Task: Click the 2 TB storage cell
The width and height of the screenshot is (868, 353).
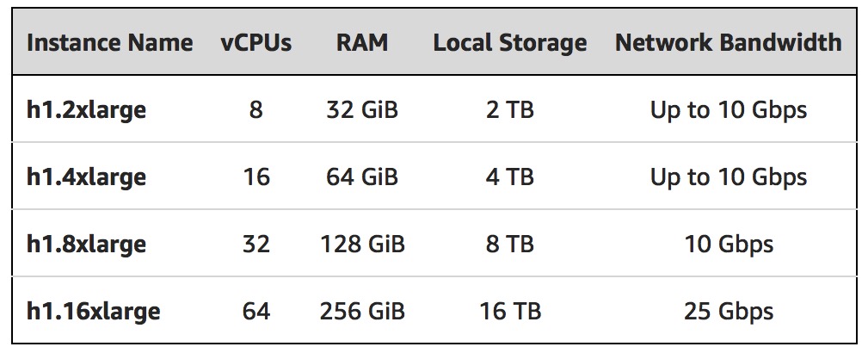Action: coord(510,109)
